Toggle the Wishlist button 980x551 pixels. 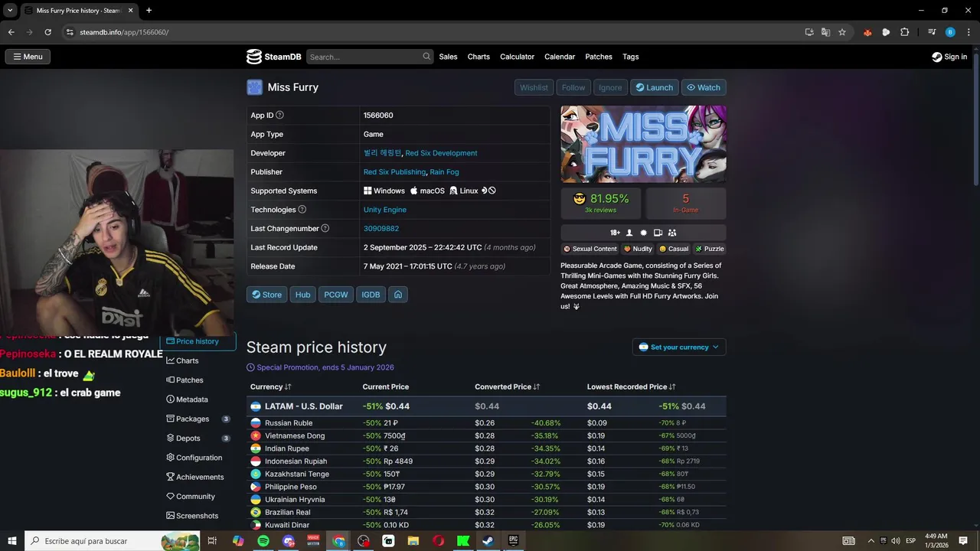(x=534, y=87)
